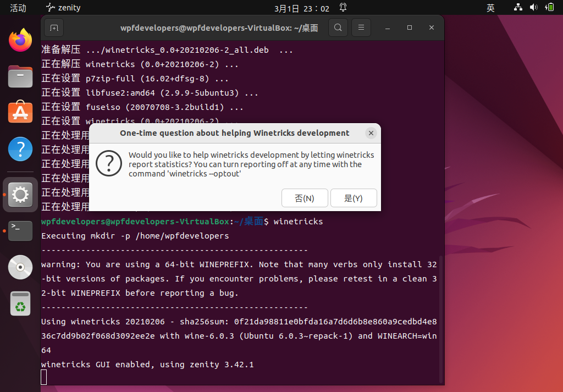The width and height of the screenshot is (563, 392).
Task: Minimize the terminal window
Action: pos(388,27)
